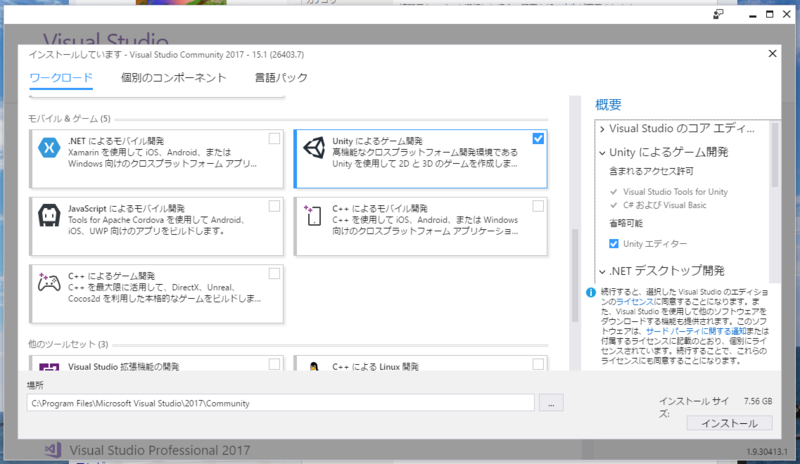This screenshot has width=800, height=464.
Task: Close the installer dialog with the X button
Action: coord(772,54)
